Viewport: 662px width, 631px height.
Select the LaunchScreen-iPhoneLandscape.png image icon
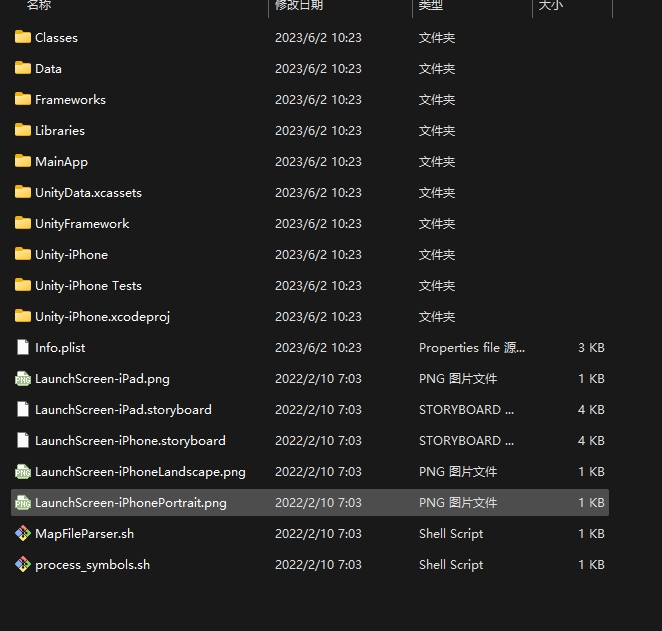click(23, 471)
